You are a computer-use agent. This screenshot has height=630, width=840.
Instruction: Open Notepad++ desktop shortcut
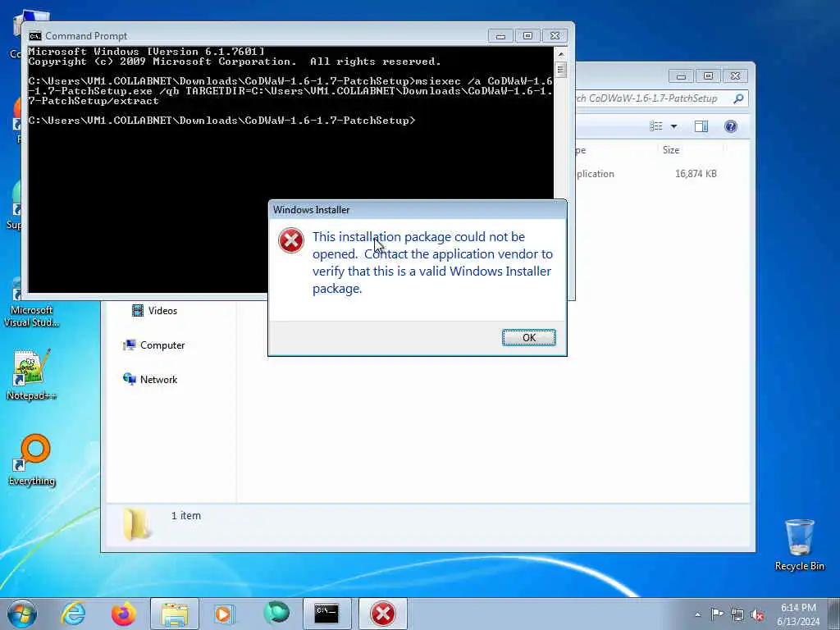click(x=31, y=374)
